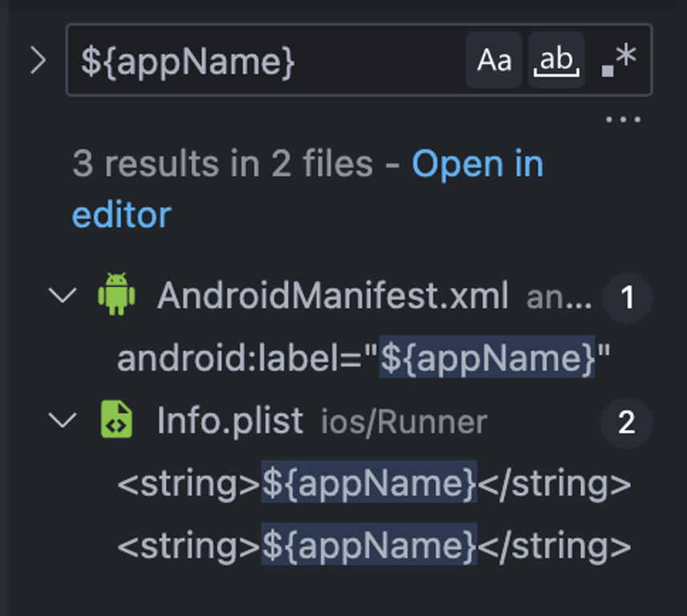Viewport: 687px width, 616px height.
Task: Click the ios/Runner path label
Action: pyautogui.click(x=404, y=422)
